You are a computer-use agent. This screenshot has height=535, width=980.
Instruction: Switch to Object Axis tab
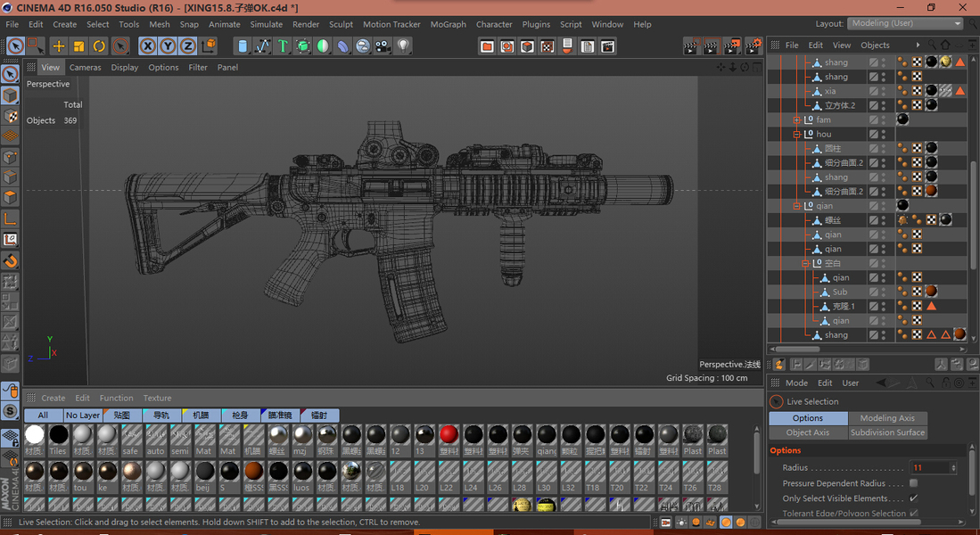point(808,432)
